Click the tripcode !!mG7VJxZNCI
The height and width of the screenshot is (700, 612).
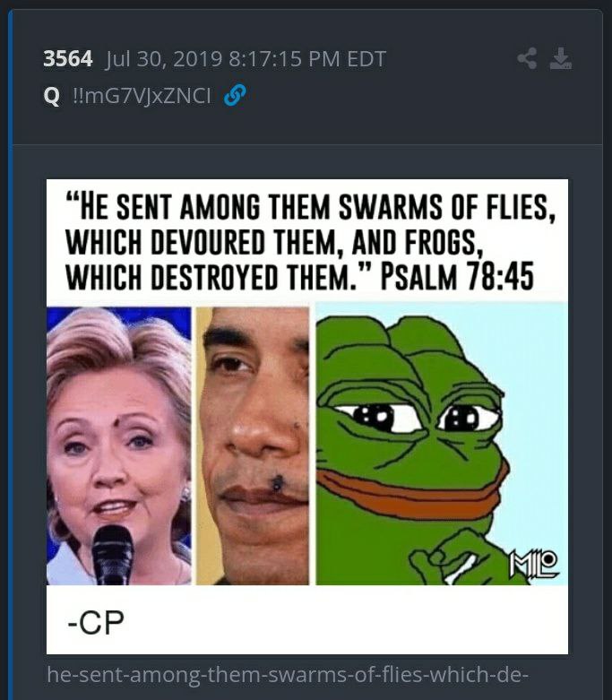[x=141, y=96]
